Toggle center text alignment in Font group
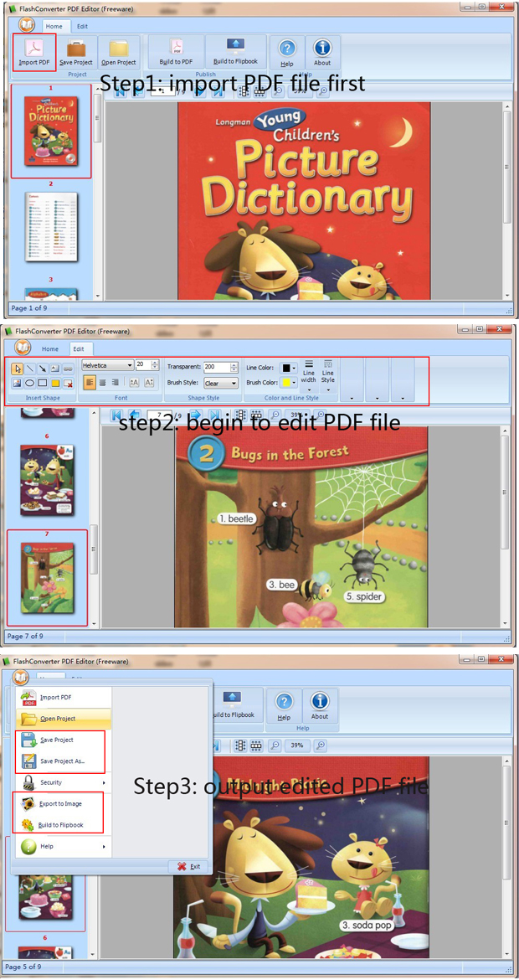 point(102,383)
